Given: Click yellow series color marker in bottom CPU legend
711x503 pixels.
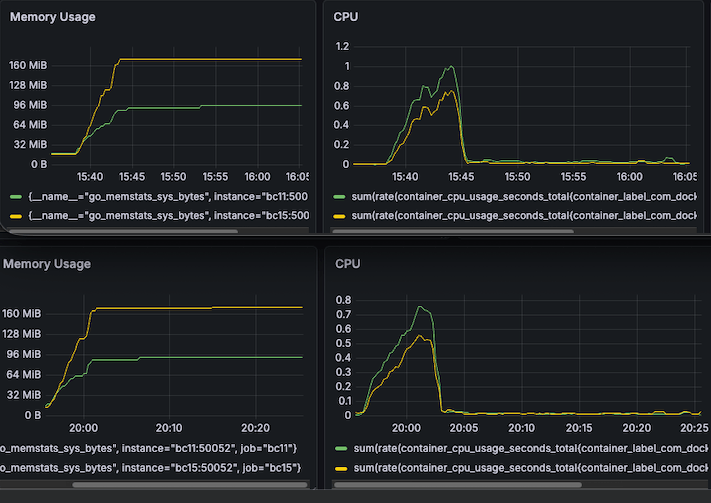Looking at the screenshot, I should point(340,468).
